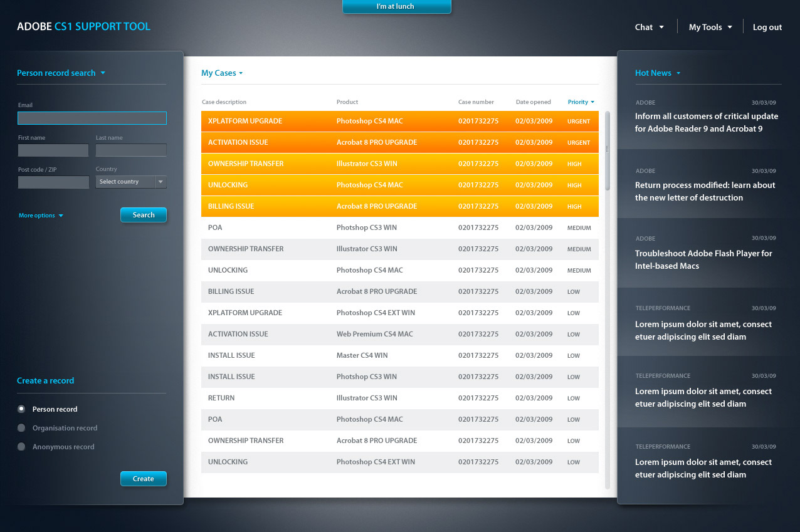
Task: Open the Return process modified news item
Action: (x=705, y=191)
